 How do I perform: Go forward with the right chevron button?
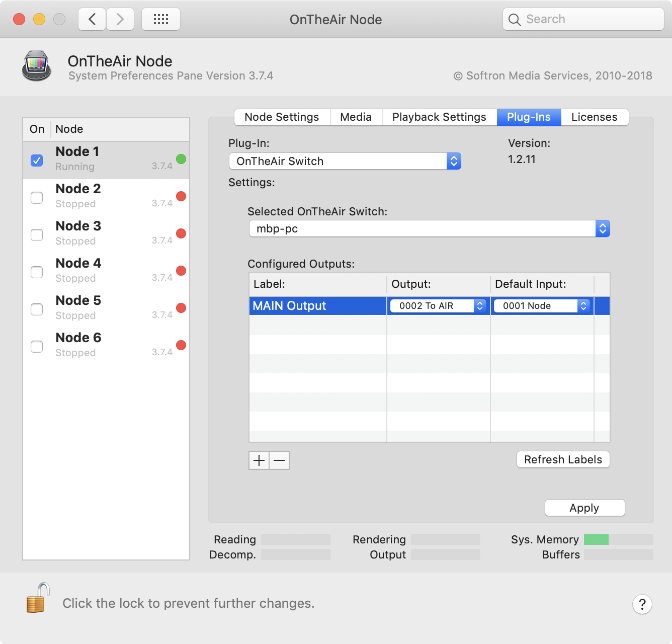point(120,20)
